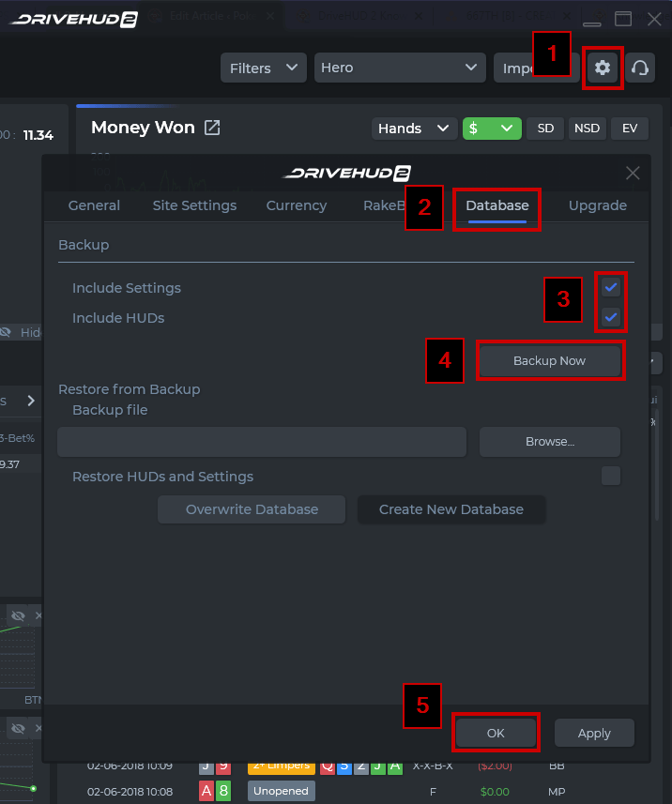672x804 pixels.
Task: Switch to the General tab
Action: [94, 205]
